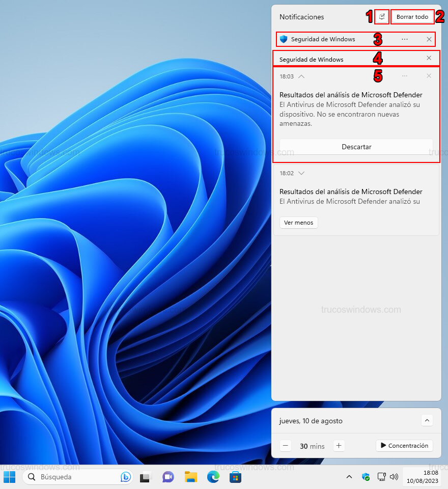Open File Explorer from the taskbar
The image size is (448, 489).
pyautogui.click(x=190, y=477)
